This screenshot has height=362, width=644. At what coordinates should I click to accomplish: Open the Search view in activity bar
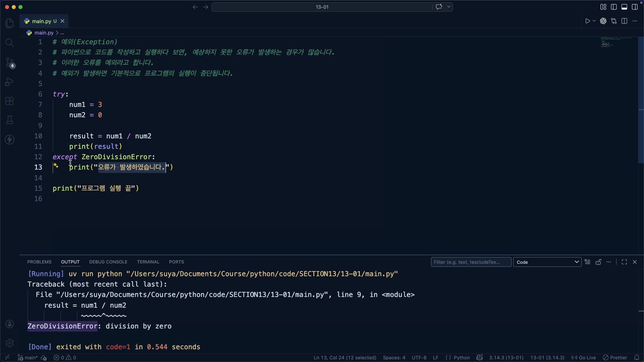(9, 43)
